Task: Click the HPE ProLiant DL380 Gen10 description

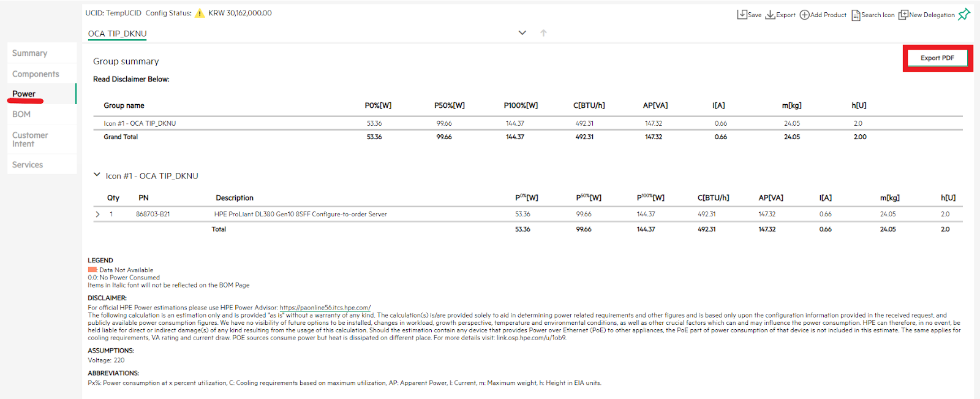Action: [x=301, y=215]
